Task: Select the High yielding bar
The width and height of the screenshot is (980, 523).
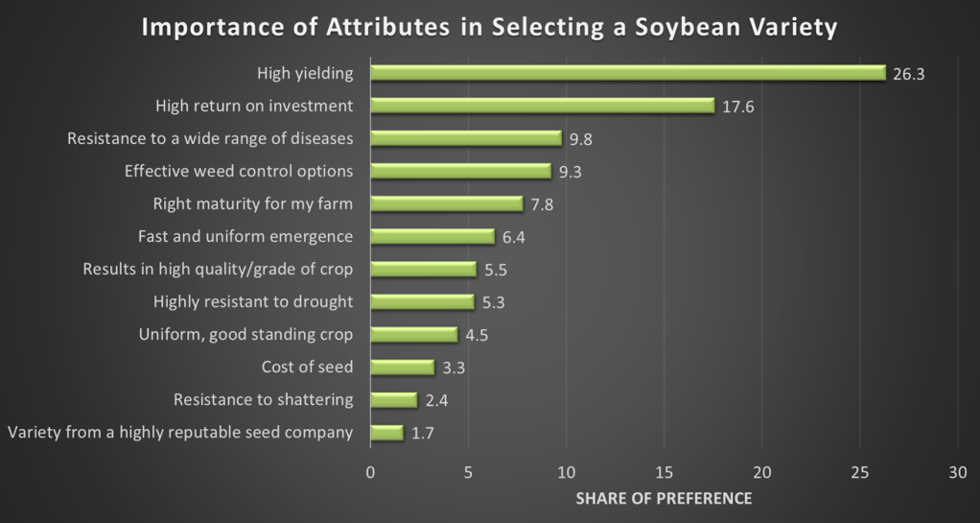Action: (627, 73)
